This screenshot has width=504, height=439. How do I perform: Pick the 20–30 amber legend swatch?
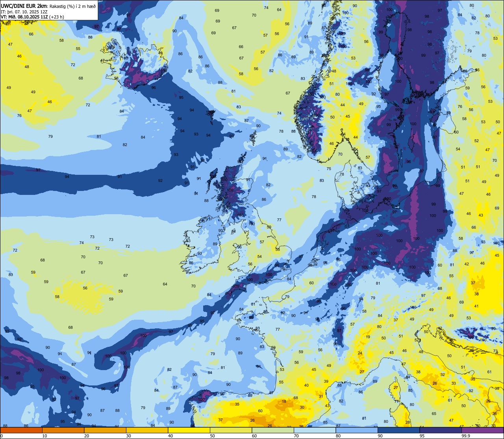105,430
